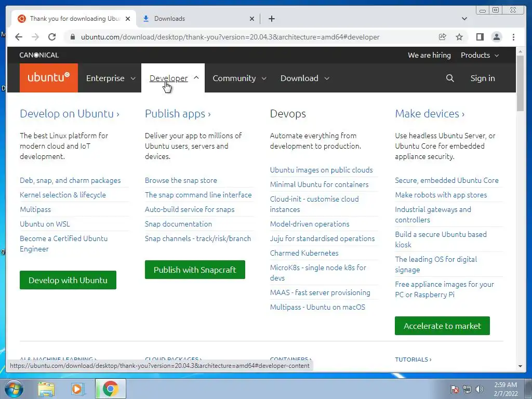This screenshot has width=532, height=399.
Task: Click the Accelerate to market button
Action: click(x=442, y=326)
